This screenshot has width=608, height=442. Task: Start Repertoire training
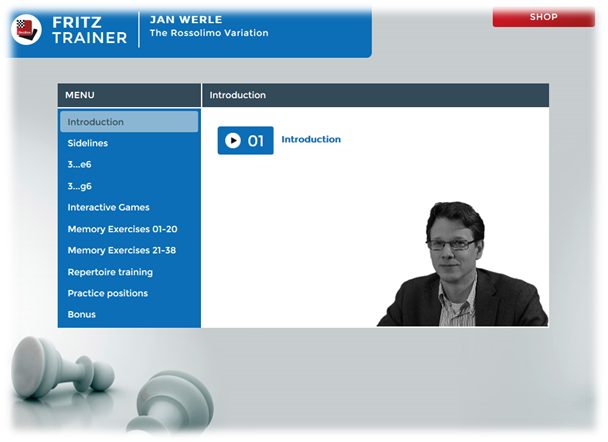click(x=110, y=272)
